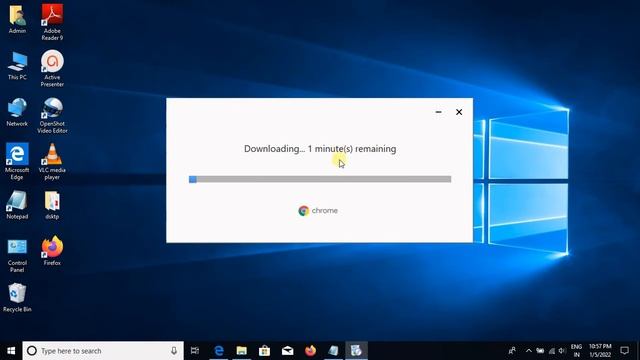Select Microsoft Edge desktop shortcut
Image resolution: width=640 pixels, height=360 pixels.
tap(17, 161)
